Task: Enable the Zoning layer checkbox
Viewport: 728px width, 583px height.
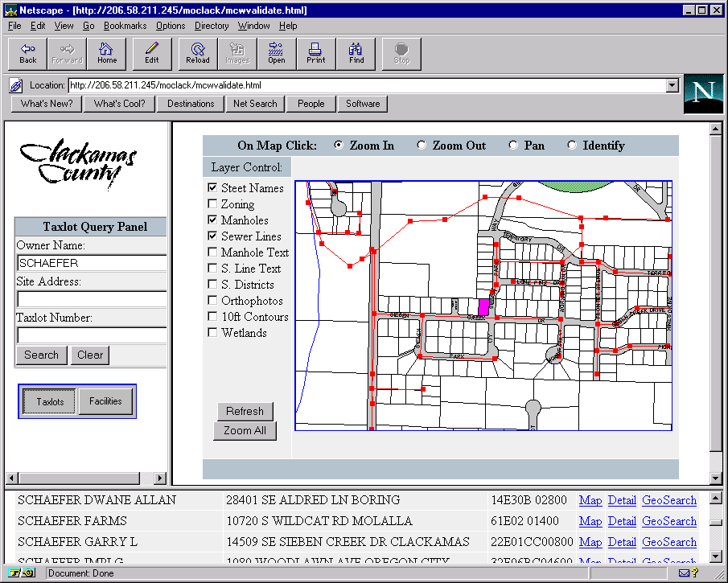Action: coord(212,203)
